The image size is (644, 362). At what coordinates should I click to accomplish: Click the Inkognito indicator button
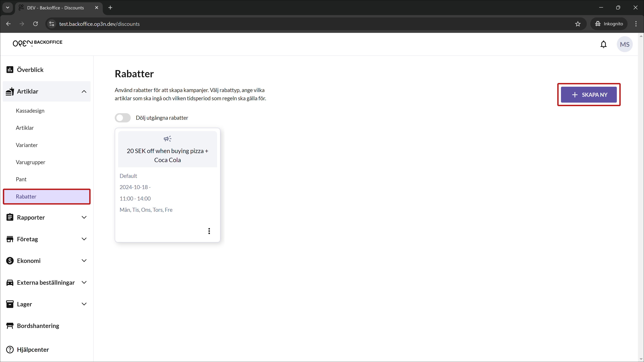(609, 24)
